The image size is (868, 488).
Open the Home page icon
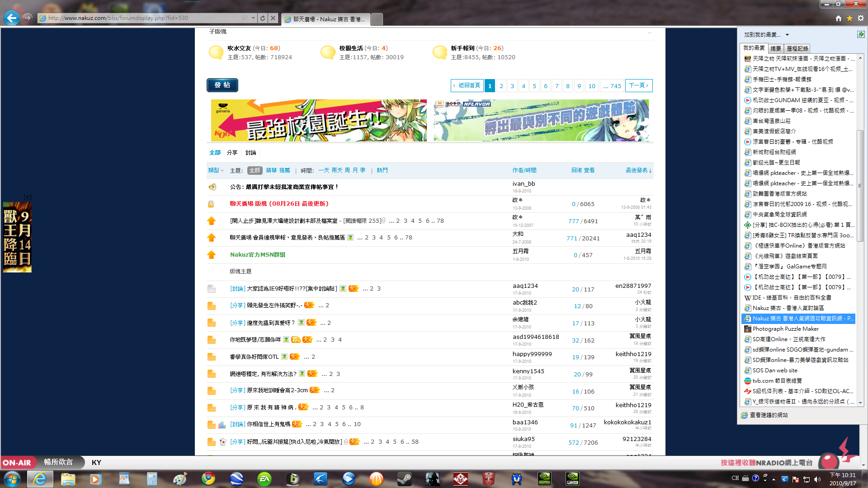coord(839,19)
